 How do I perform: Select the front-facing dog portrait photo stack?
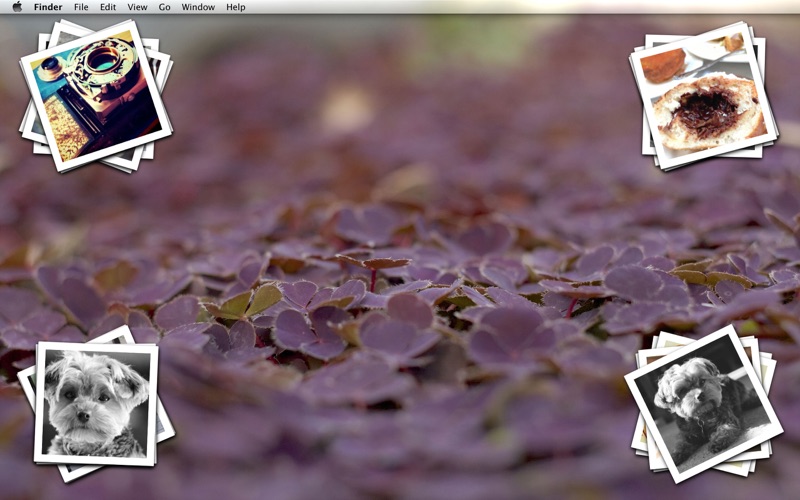click(x=96, y=403)
